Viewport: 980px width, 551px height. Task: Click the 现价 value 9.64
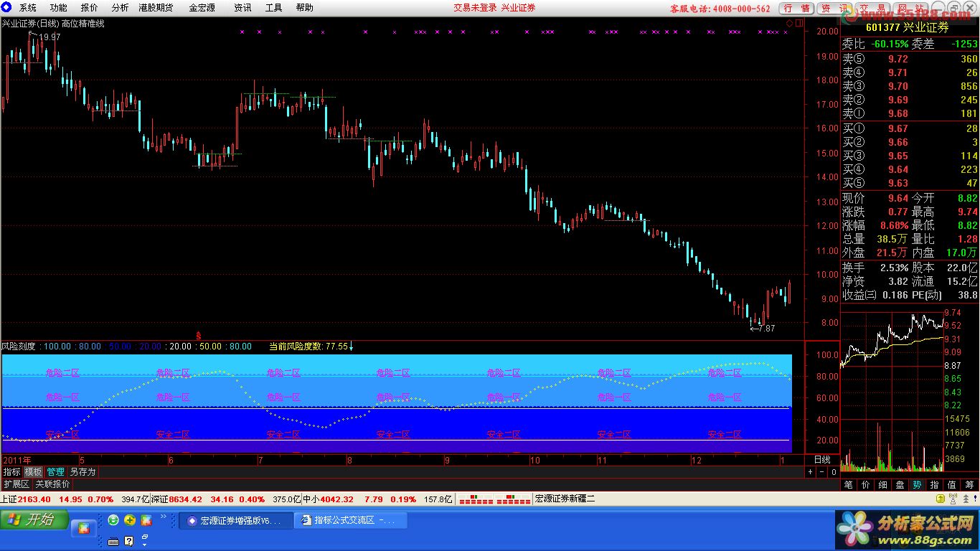tap(897, 198)
